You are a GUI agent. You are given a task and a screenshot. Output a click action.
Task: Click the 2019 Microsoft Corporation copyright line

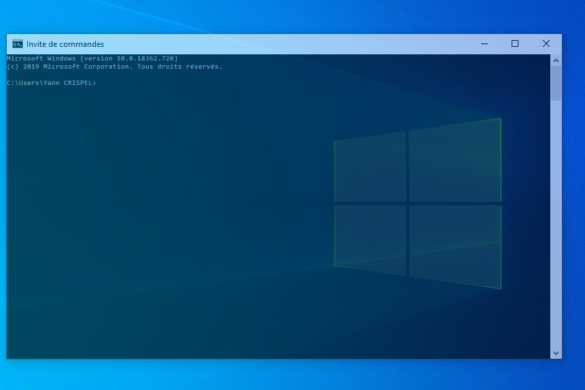pos(114,67)
